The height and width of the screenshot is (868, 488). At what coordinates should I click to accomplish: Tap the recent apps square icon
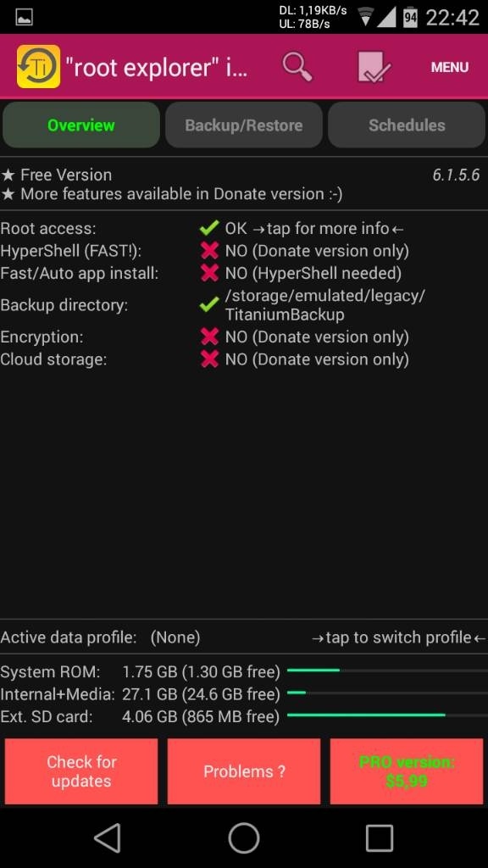pos(380,837)
